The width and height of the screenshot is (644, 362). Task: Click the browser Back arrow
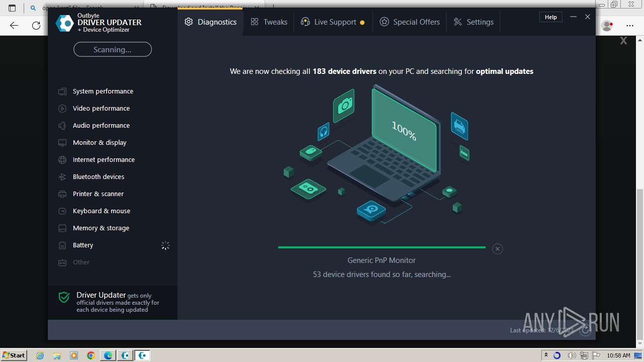(x=14, y=25)
